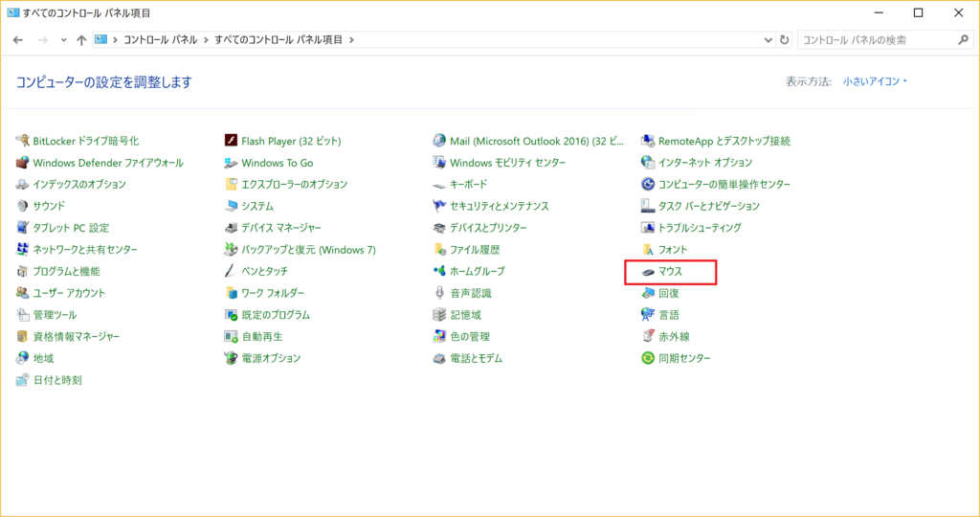Click the ホームグループ icon

pos(439,271)
